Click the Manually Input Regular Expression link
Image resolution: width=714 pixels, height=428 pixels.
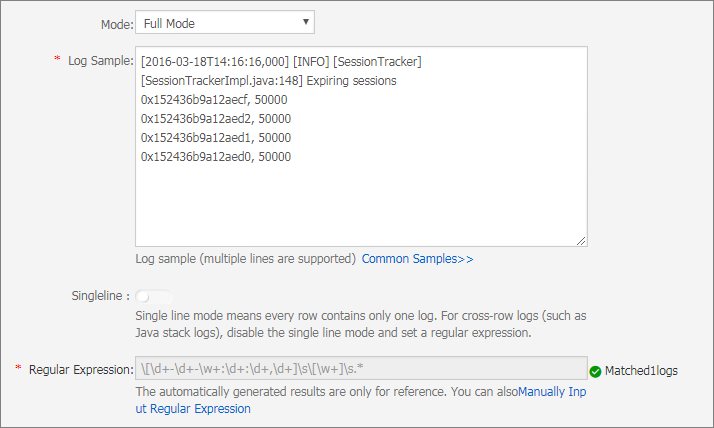click(x=361, y=400)
